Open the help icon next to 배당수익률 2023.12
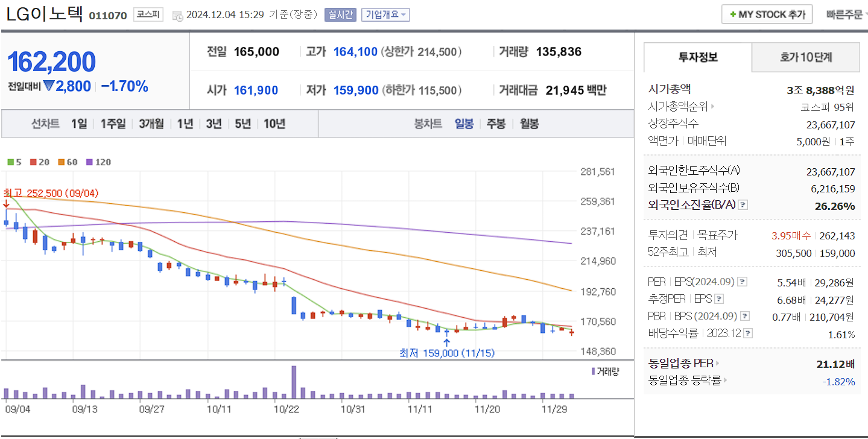Screen dimensions: 868x439 coord(747,332)
